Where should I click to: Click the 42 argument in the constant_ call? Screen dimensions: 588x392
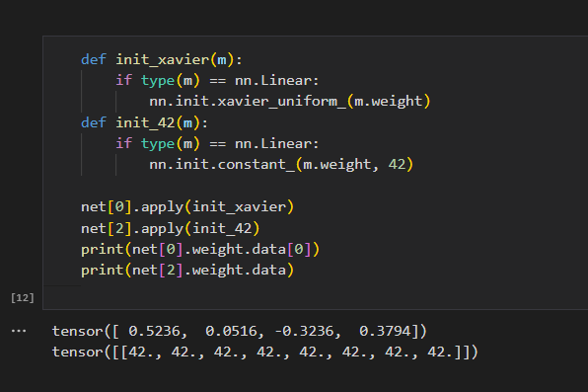[397, 165]
